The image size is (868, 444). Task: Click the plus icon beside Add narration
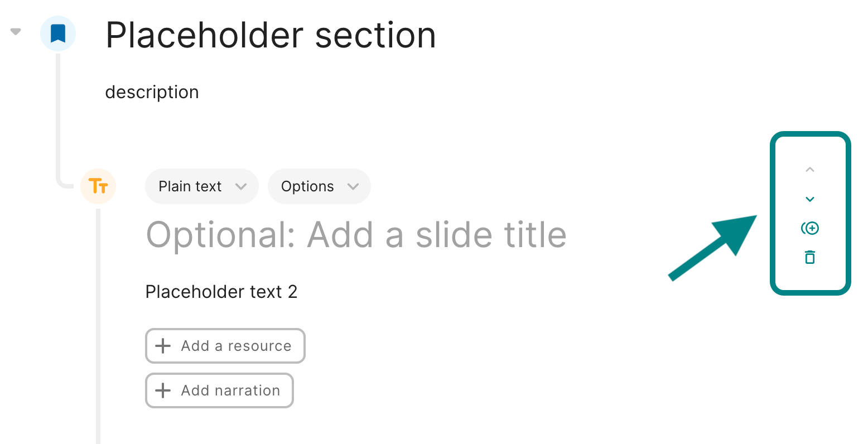click(163, 390)
